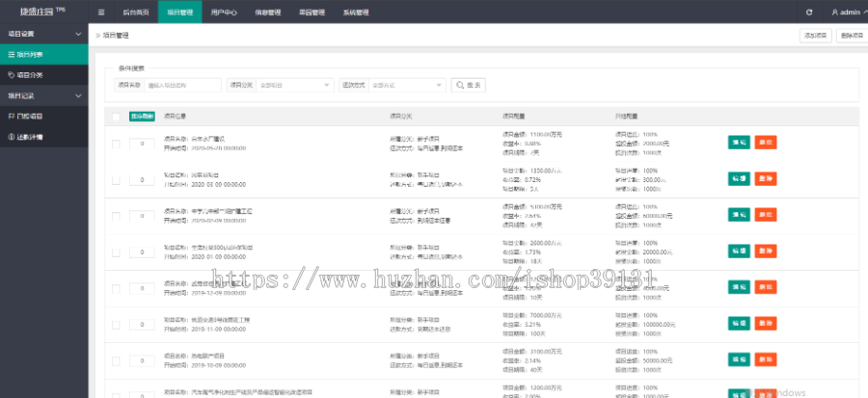The width and height of the screenshot is (868, 398).
Task: Focus the 项目名称 search input field
Action: click(182, 85)
